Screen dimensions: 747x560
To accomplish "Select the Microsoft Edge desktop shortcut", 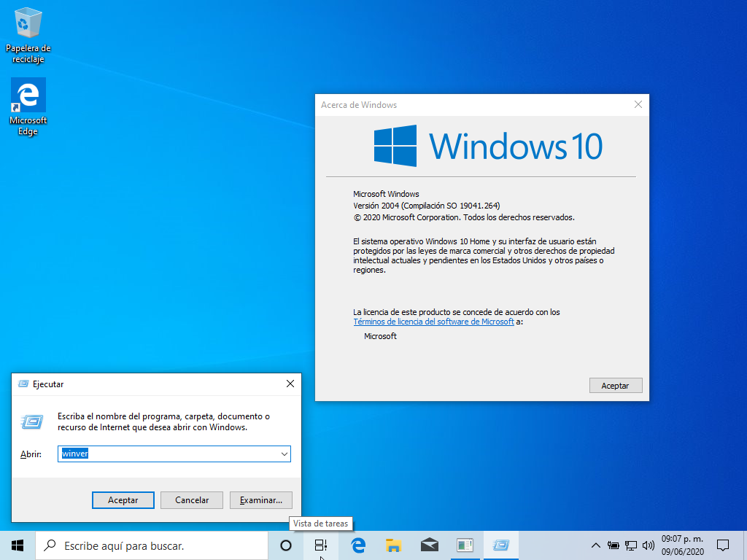I will pyautogui.click(x=28, y=106).
